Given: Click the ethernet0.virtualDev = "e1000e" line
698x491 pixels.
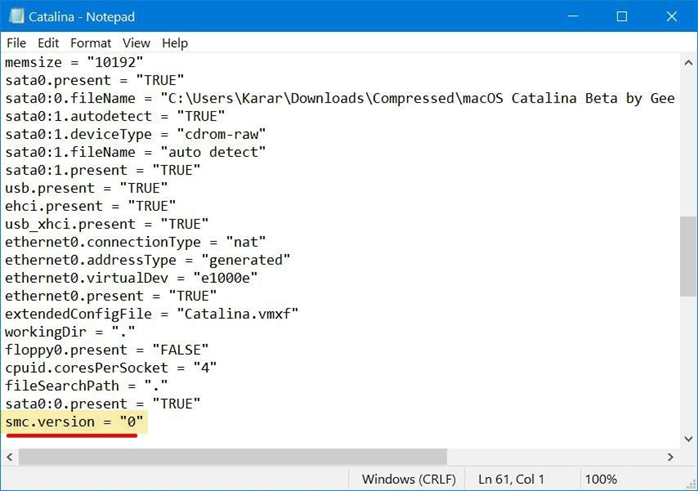Looking at the screenshot, I should [131, 278].
